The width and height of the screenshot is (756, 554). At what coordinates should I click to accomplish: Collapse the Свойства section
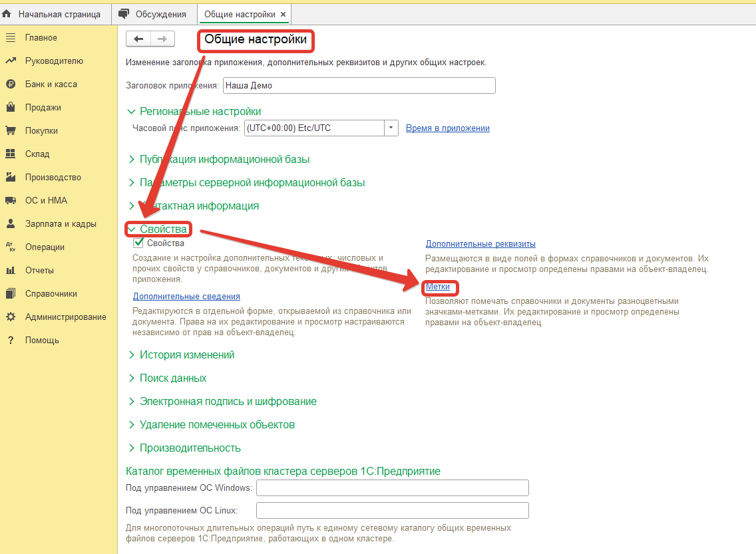pos(132,229)
